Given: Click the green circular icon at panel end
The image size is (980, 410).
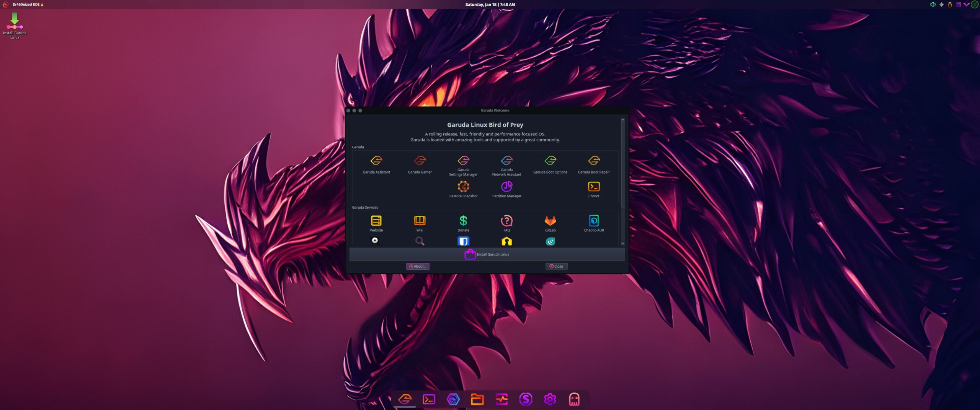Looking at the screenshot, I should point(975,5).
